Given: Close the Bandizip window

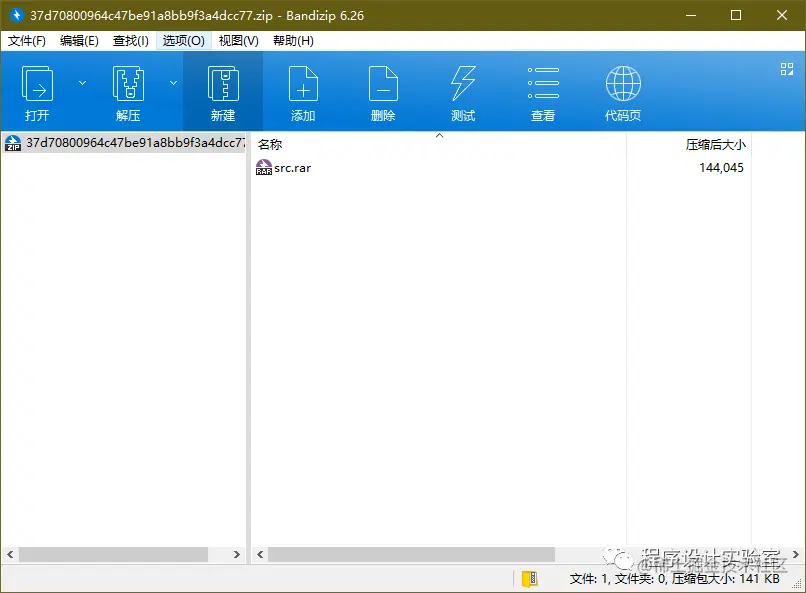Looking at the screenshot, I should click(782, 15).
